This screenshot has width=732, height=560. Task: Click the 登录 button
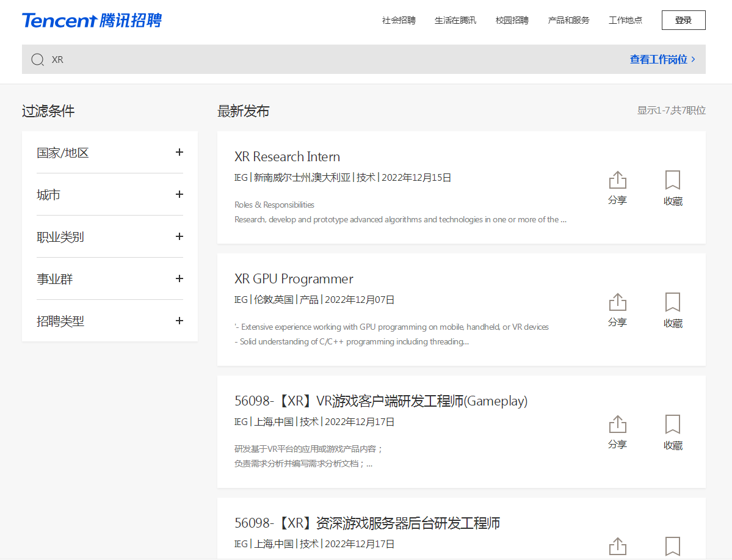[x=683, y=20]
